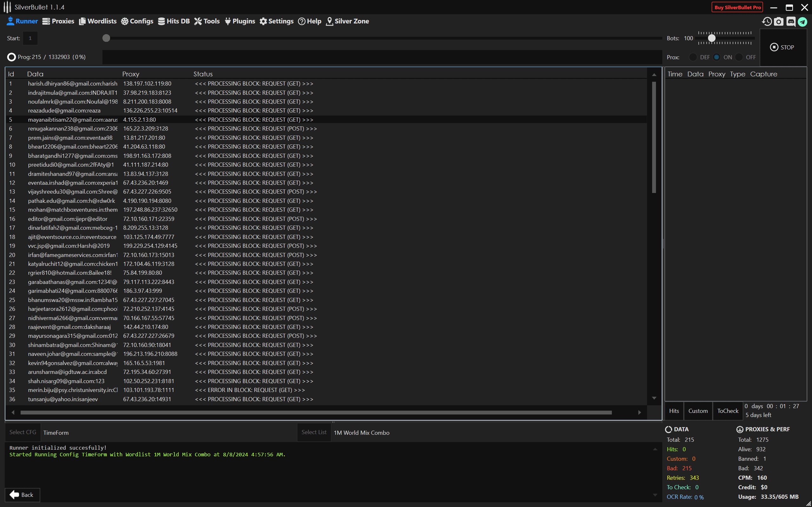Select the DEF proxy radio button
Viewport: 812px width, 507px height.
tap(693, 57)
